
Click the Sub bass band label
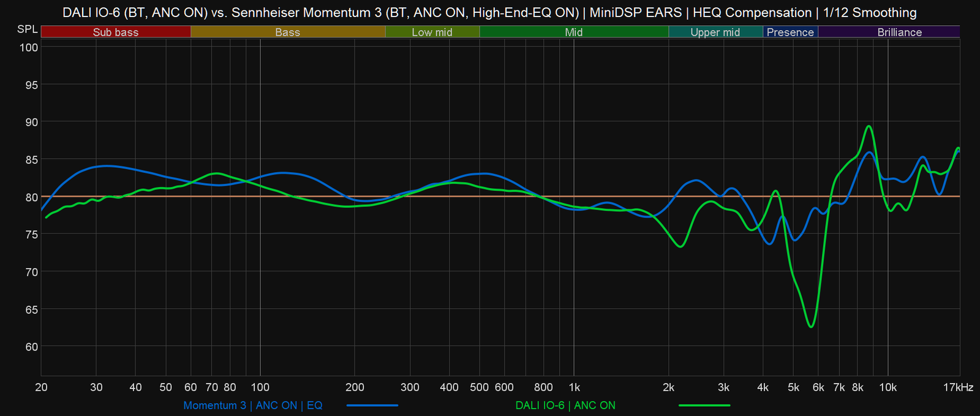coord(116,32)
